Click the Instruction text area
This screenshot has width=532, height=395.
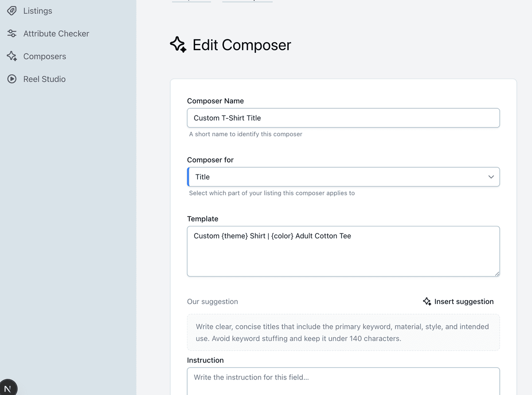(x=344, y=382)
